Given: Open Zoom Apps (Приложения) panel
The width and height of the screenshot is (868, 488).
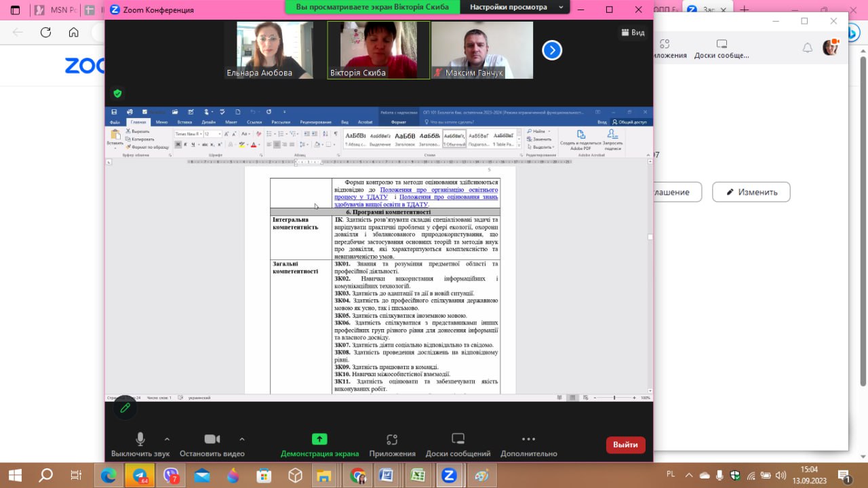Looking at the screenshot, I should coord(392,445).
